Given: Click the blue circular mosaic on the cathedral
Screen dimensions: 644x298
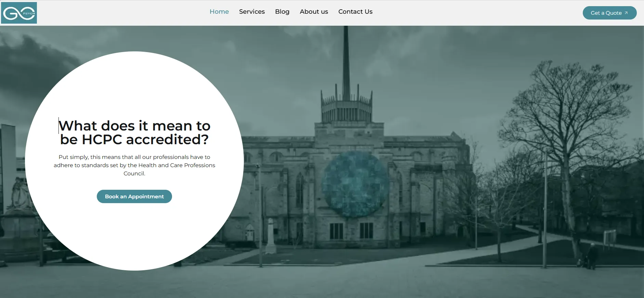Looking at the screenshot, I should 355,184.
